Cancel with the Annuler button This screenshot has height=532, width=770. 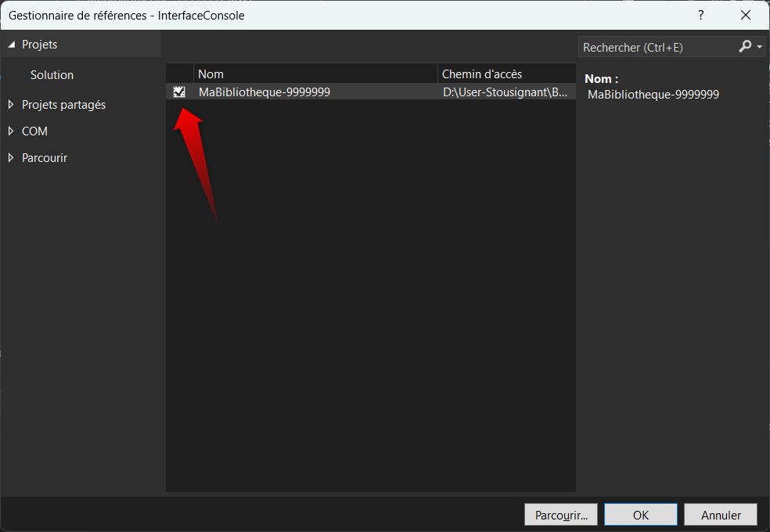pos(721,515)
